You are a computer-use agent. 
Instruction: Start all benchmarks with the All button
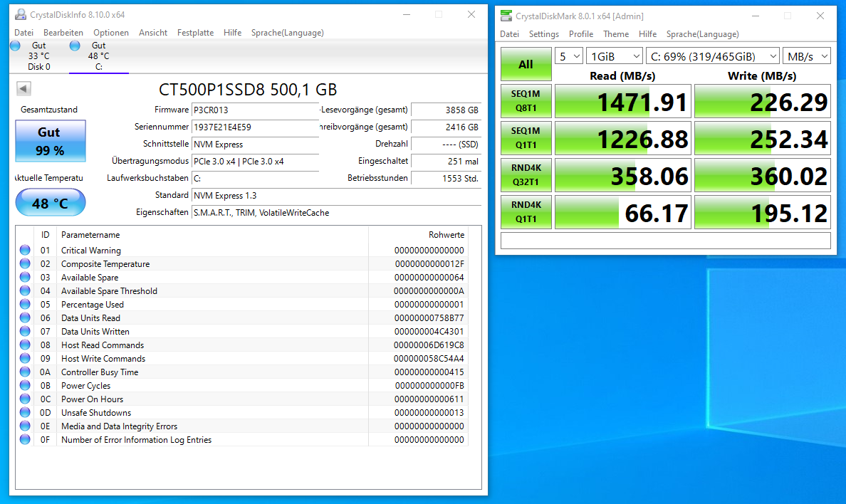(526, 64)
